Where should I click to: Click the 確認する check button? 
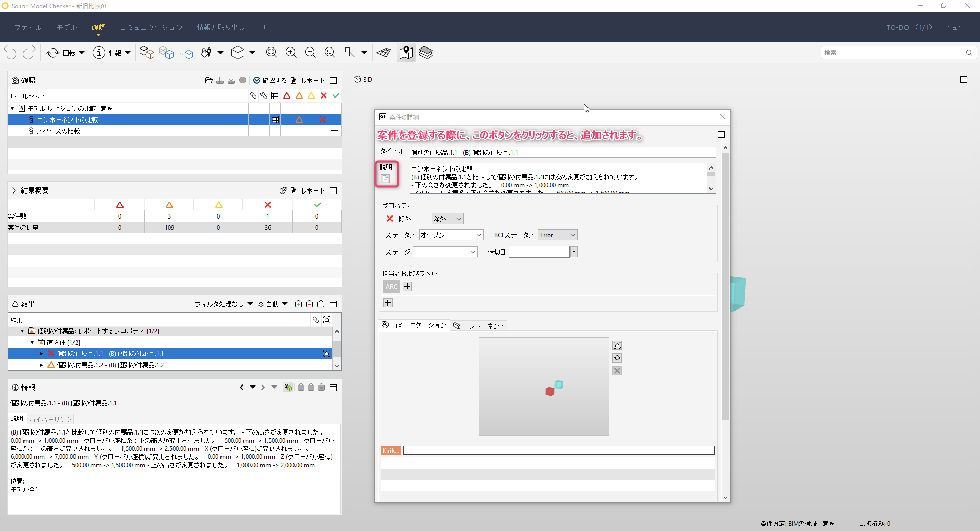click(x=270, y=80)
